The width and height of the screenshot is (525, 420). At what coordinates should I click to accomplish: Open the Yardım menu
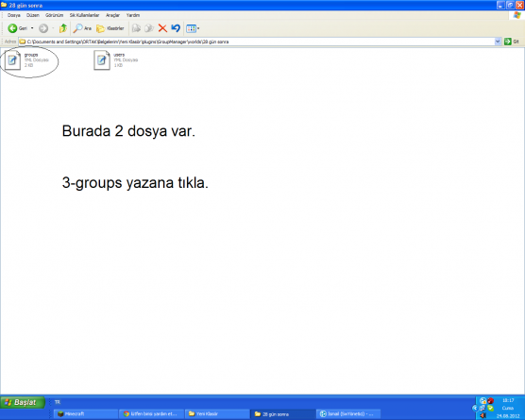click(x=133, y=15)
